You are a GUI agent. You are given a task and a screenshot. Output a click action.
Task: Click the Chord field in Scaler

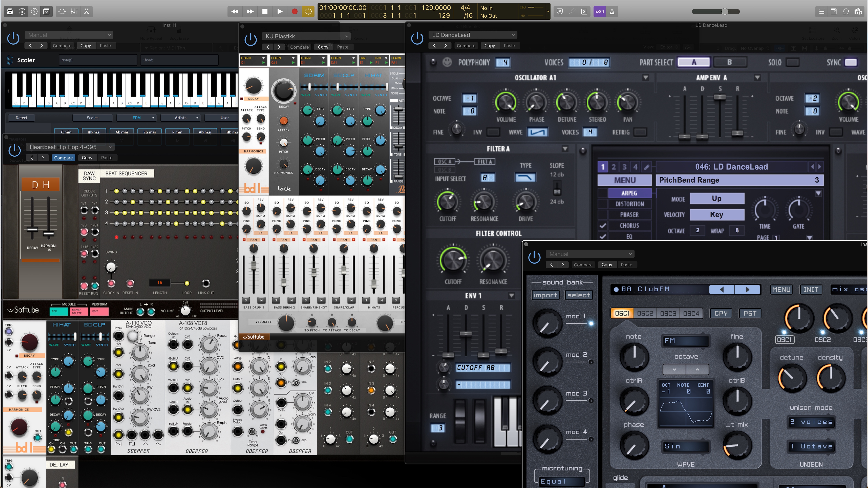click(179, 60)
